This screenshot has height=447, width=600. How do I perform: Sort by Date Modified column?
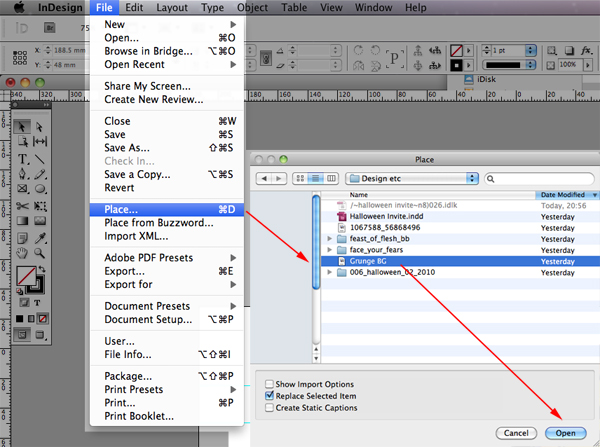click(x=567, y=195)
